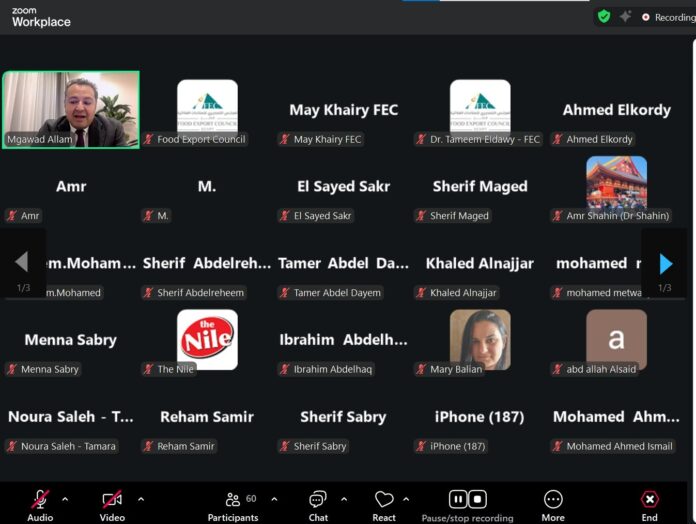The image size is (696, 524).
Task: Expand the Chat options arrow
Action: [x=344, y=498]
